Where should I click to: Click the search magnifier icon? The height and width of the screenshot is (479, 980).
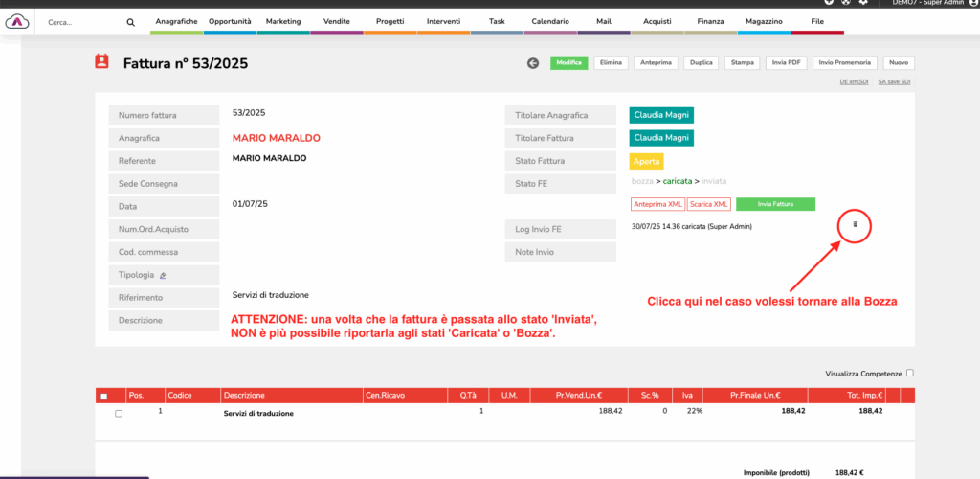[x=131, y=22]
